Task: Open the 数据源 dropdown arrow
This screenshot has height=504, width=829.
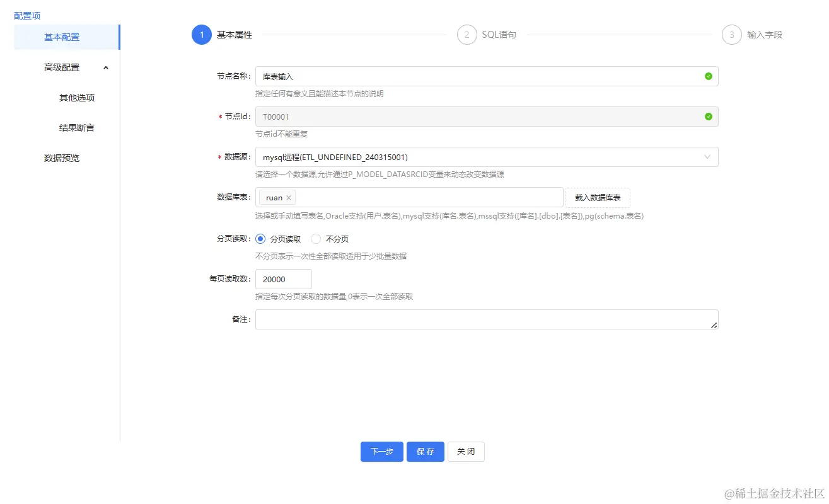Action: click(x=707, y=157)
